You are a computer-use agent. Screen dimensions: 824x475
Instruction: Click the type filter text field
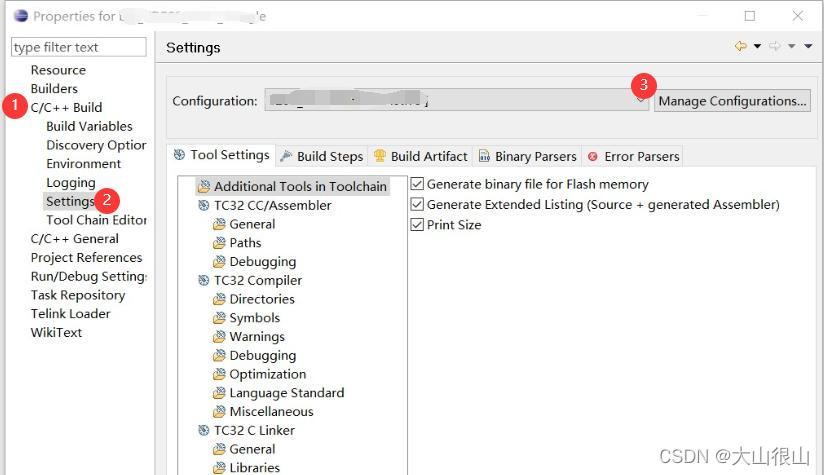[79, 47]
